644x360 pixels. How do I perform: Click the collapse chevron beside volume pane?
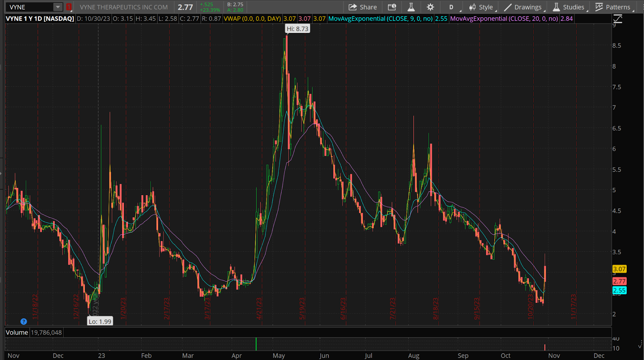[640, 345]
